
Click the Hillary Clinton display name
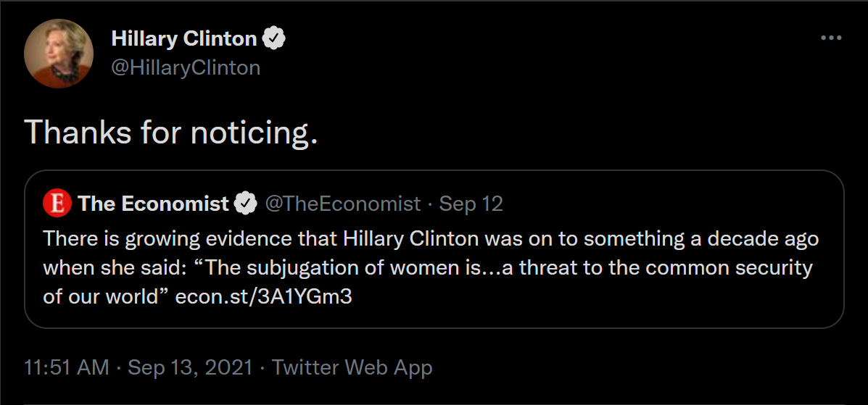[x=183, y=38]
